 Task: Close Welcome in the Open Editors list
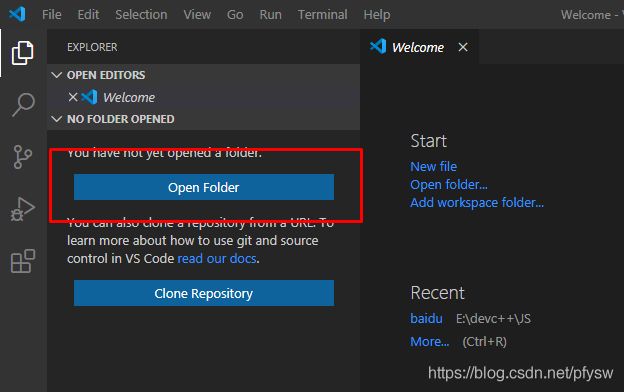[x=72, y=97]
